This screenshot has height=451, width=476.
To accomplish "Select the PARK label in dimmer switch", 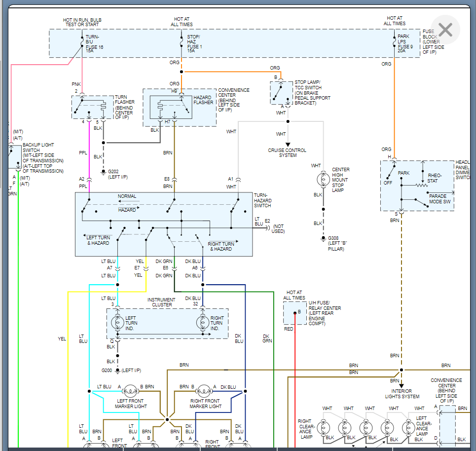I will [x=403, y=173].
